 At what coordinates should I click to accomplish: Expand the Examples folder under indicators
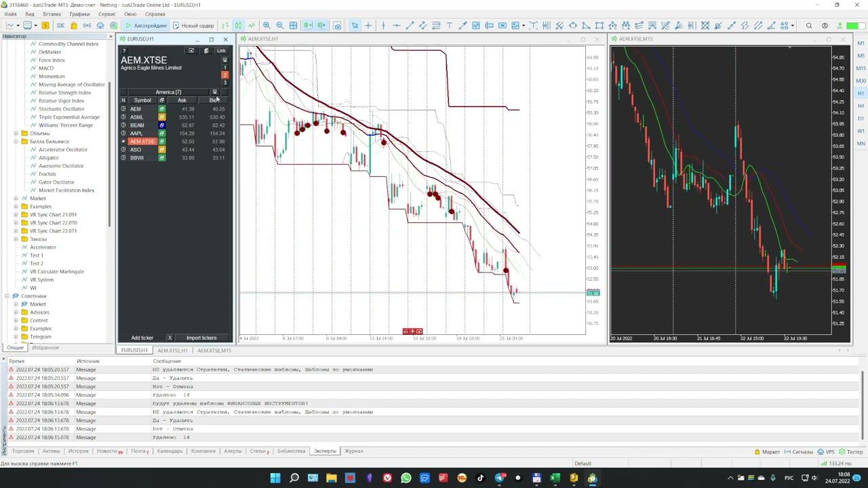tap(16, 207)
